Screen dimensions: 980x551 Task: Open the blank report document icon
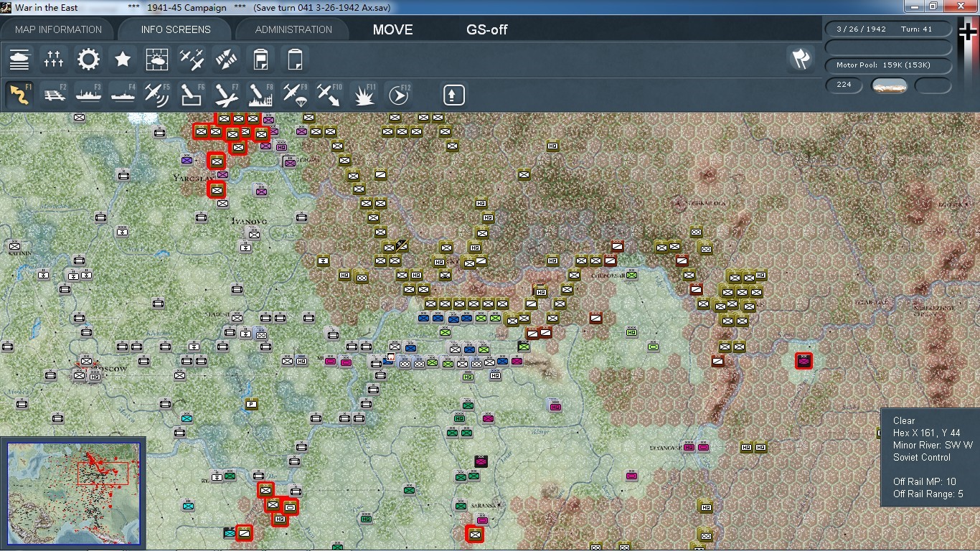(x=295, y=59)
